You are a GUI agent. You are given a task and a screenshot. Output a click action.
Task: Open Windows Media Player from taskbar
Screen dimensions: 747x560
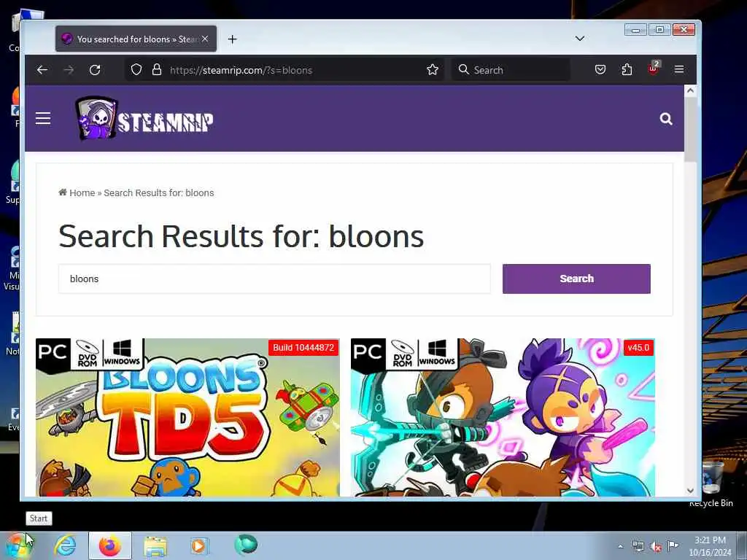pos(198,545)
